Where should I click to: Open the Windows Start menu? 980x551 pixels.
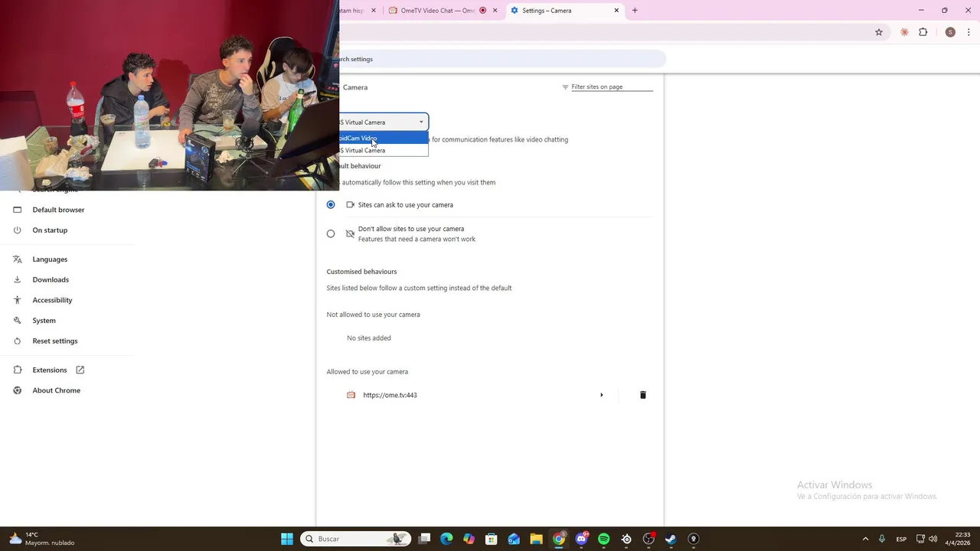287,539
